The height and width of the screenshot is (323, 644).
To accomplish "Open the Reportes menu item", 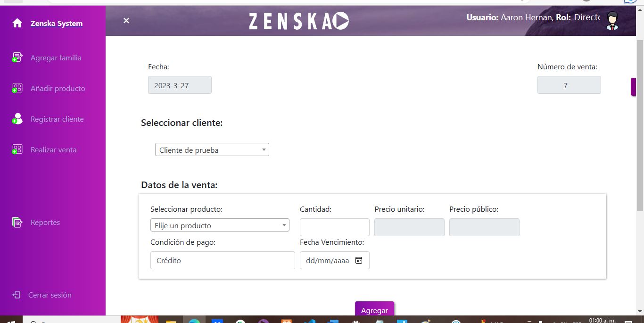I will point(45,222).
